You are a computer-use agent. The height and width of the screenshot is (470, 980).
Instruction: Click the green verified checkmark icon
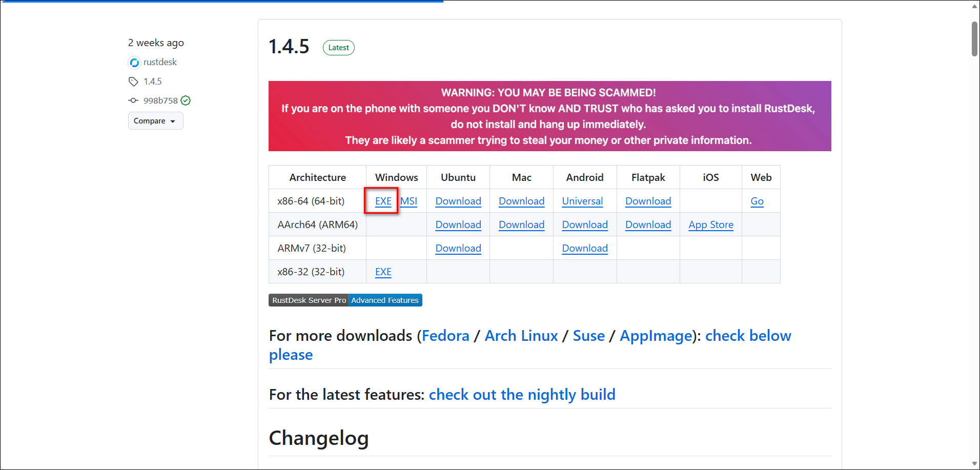click(x=186, y=100)
